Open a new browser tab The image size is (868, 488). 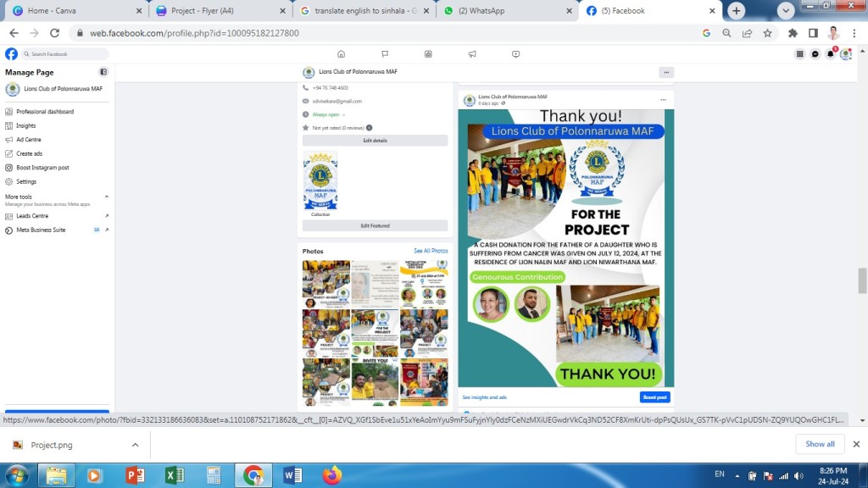point(736,10)
